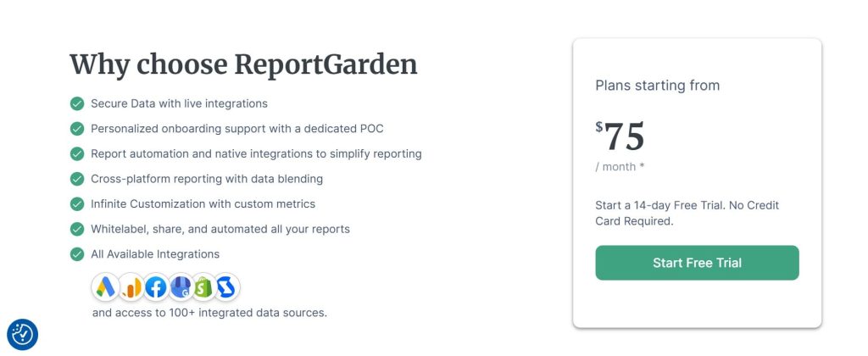Click the check beside All Available Integrations
The image size is (868, 356).
76,253
